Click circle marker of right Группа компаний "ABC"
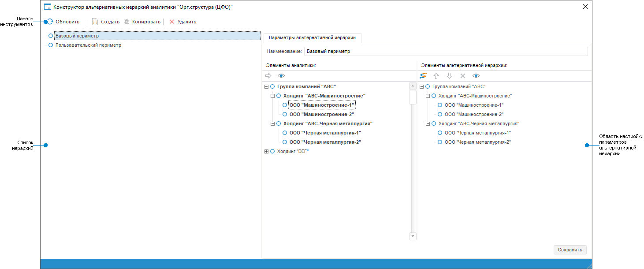The width and height of the screenshot is (644, 269). tap(428, 86)
